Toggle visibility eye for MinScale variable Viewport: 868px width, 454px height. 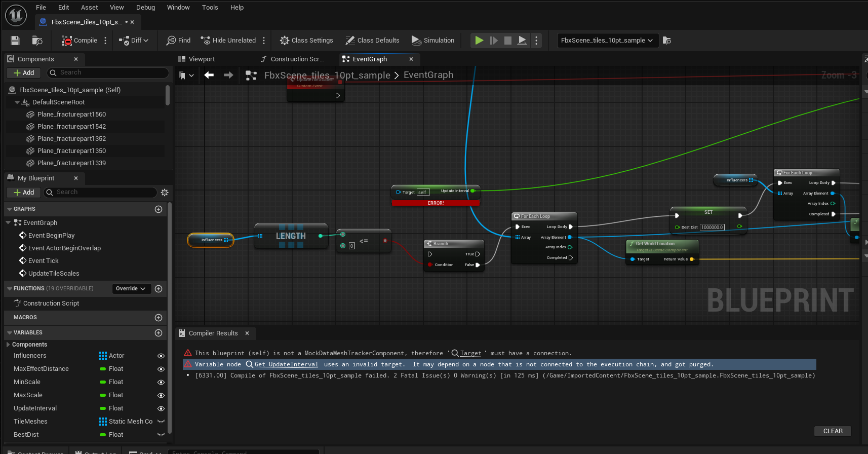[161, 383]
